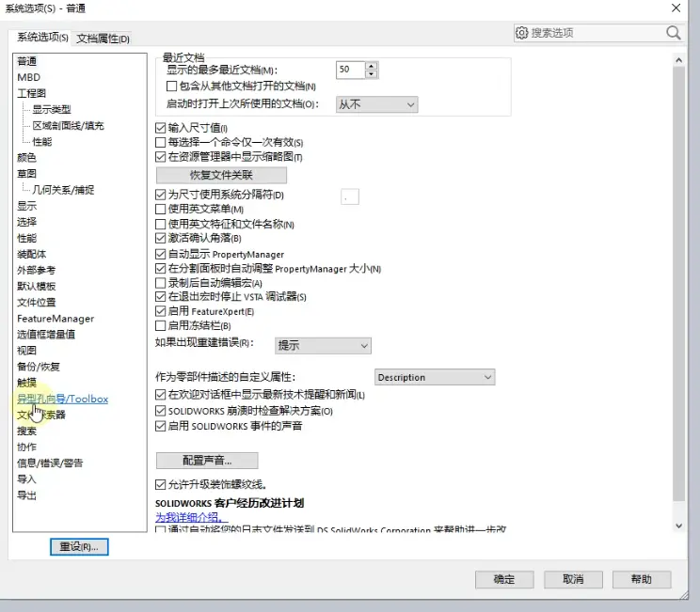
Task: Click 恢复文件关联 button
Action: point(221,175)
